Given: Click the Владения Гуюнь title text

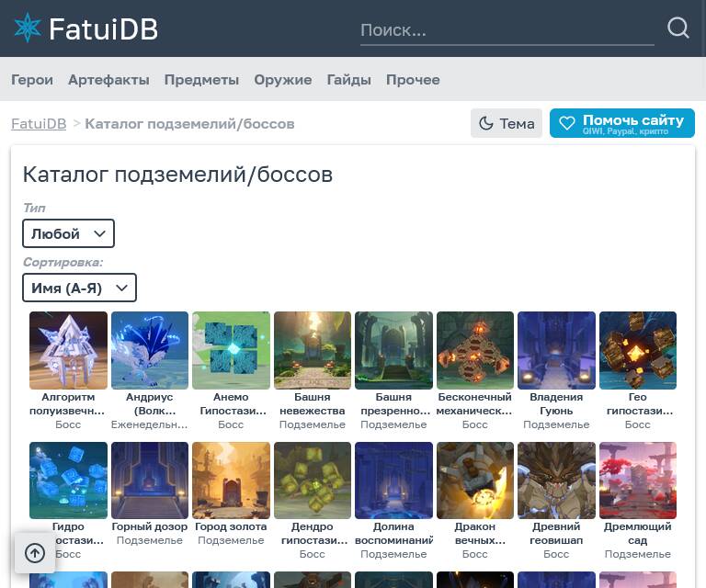Looking at the screenshot, I should coord(556,404).
